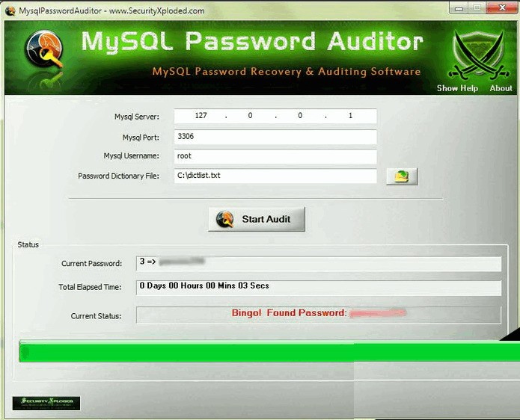Click the magnifier icon on Start Audit button
Image resolution: width=520 pixels, height=420 pixels.
click(224, 219)
